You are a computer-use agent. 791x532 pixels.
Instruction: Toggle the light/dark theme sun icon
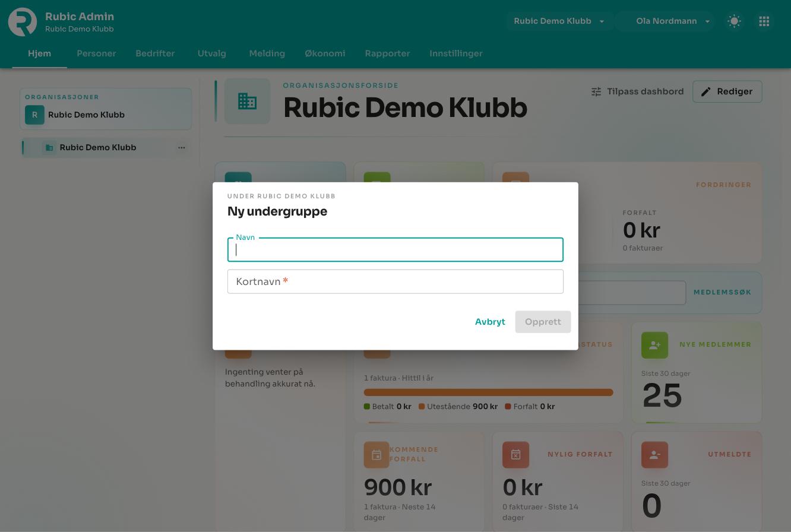734,21
